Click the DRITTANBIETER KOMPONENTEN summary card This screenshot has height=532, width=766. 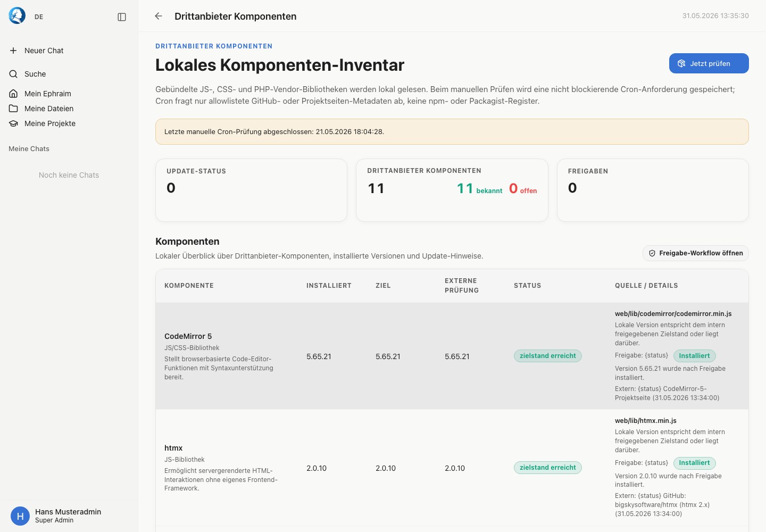tap(452, 190)
